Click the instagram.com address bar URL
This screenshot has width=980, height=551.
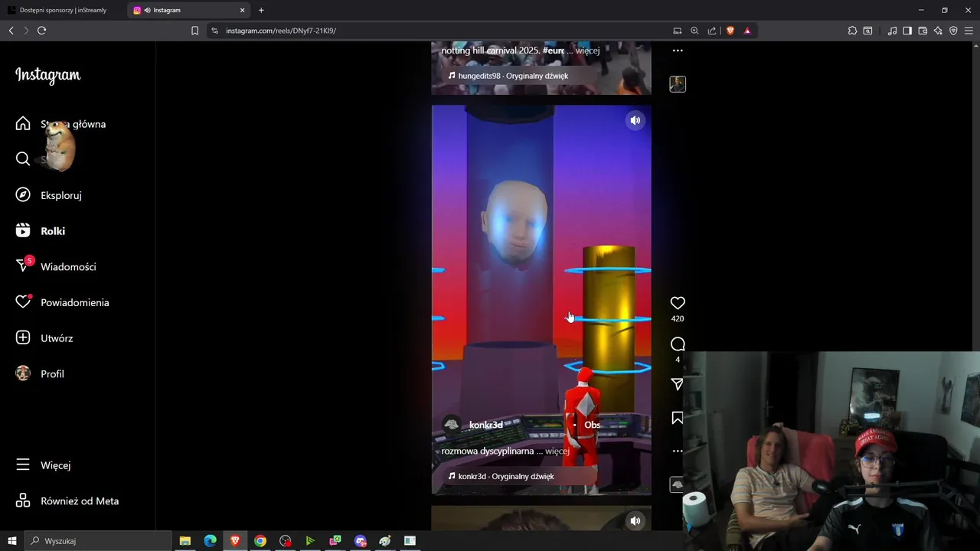[x=281, y=31]
